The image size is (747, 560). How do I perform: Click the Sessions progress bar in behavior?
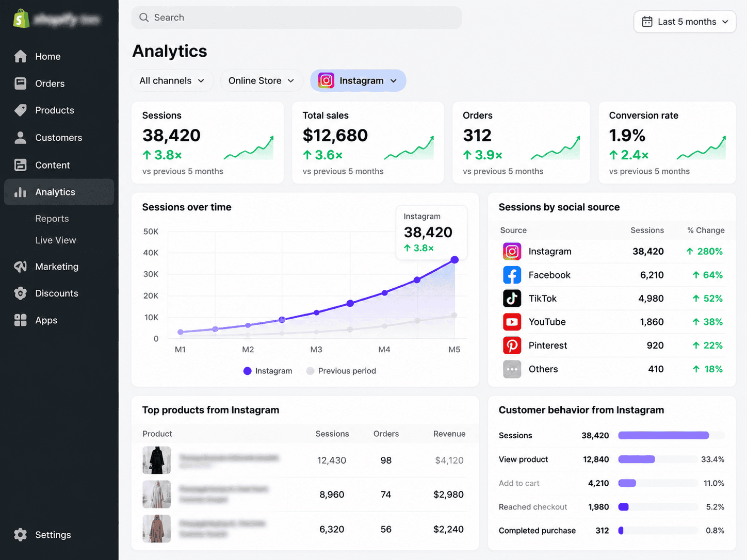pos(671,435)
